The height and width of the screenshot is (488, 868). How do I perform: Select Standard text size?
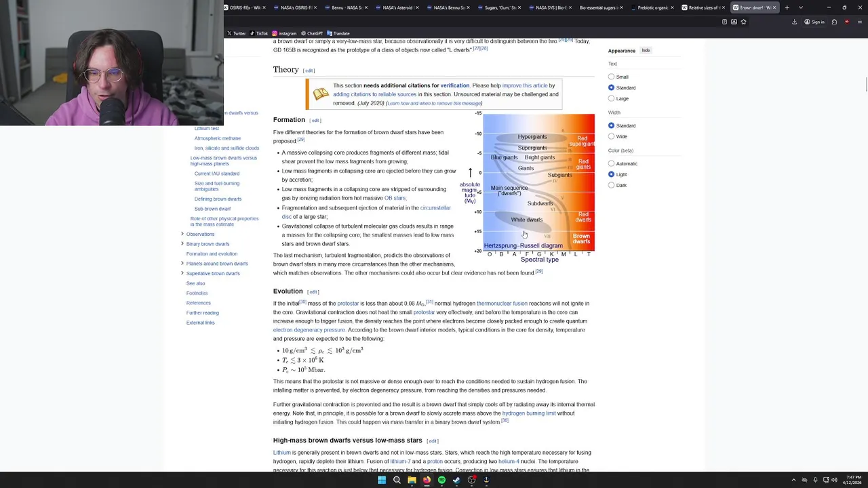point(611,87)
